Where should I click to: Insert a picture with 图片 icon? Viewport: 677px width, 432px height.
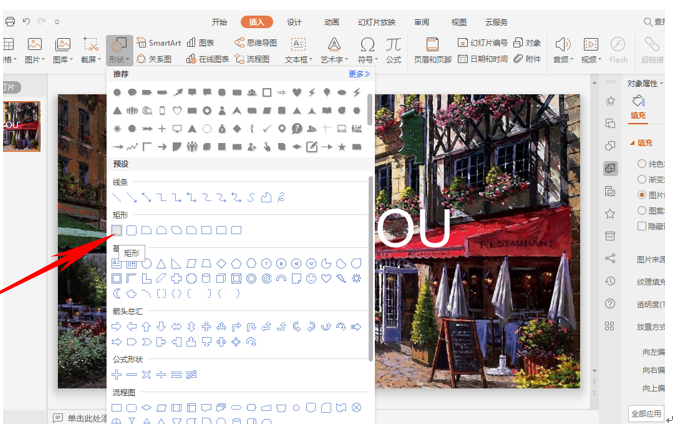(x=35, y=50)
